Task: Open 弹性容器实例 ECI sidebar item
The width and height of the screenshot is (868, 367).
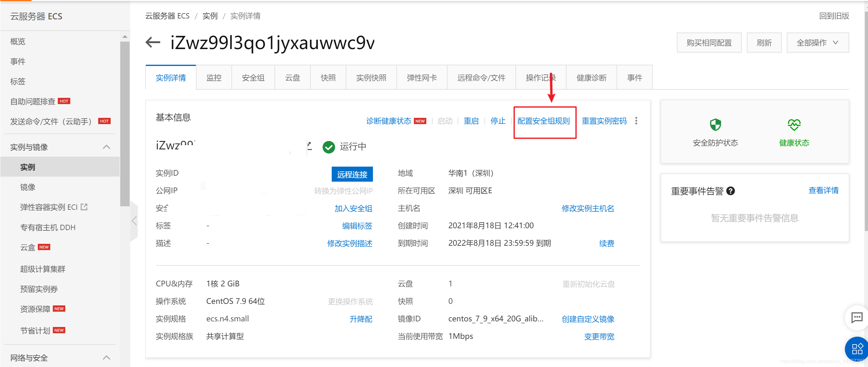Action: pos(49,207)
